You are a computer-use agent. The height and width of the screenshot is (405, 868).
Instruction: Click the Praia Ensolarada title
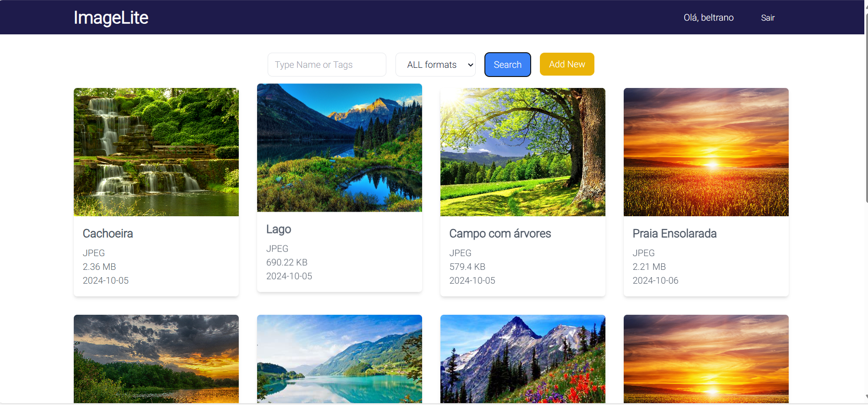[x=675, y=234]
